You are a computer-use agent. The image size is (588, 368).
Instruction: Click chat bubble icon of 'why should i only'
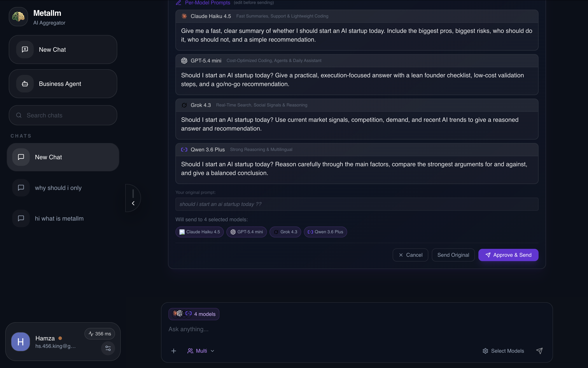pyautogui.click(x=21, y=188)
